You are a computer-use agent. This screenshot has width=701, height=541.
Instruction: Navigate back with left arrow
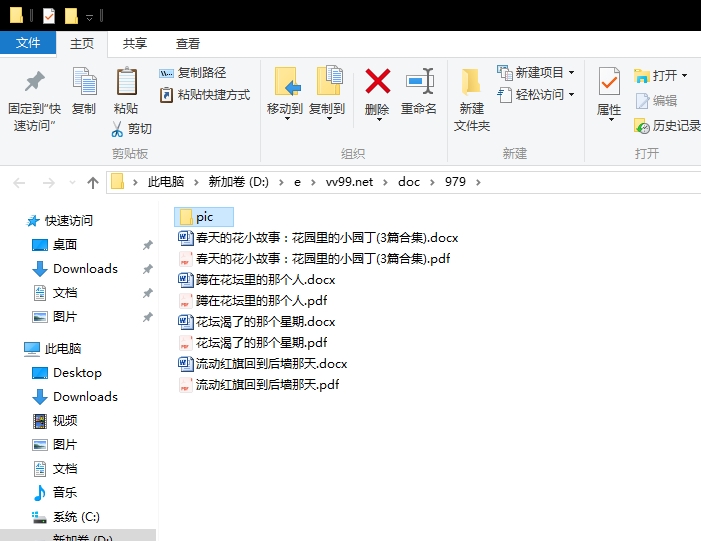(19, 182)
